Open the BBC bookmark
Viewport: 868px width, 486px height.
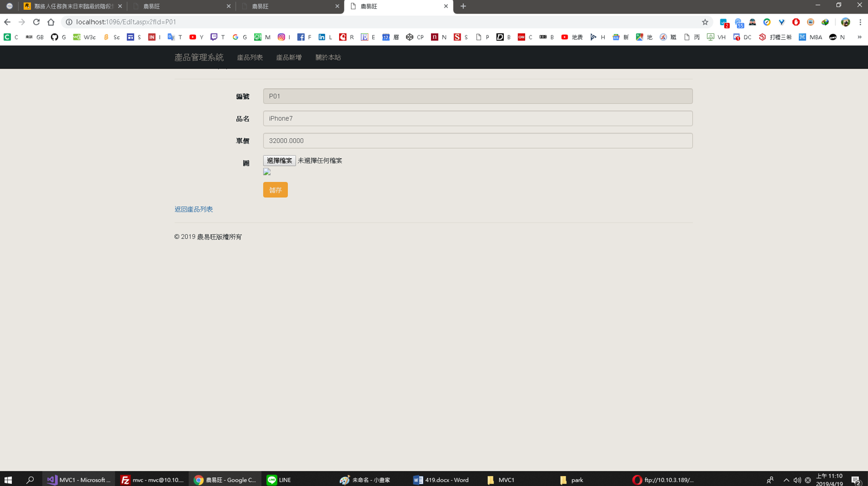point(546,37)
